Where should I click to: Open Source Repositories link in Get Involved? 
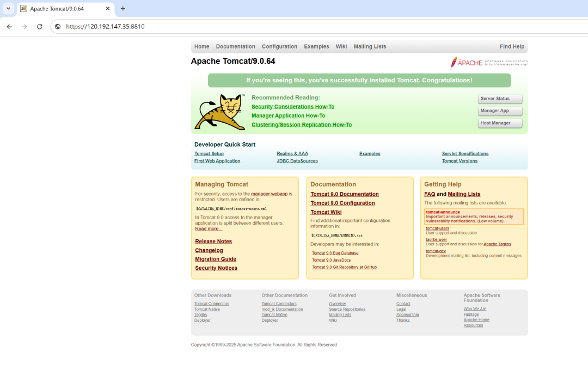point(347,310)
